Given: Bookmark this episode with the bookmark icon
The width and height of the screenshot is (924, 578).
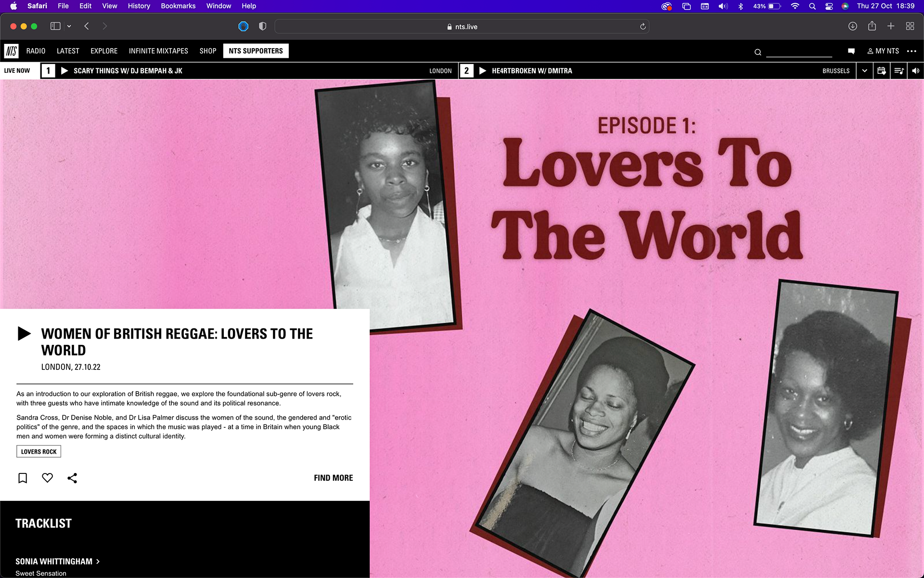Looking at the screenshot, I should [x=23, y=478].
